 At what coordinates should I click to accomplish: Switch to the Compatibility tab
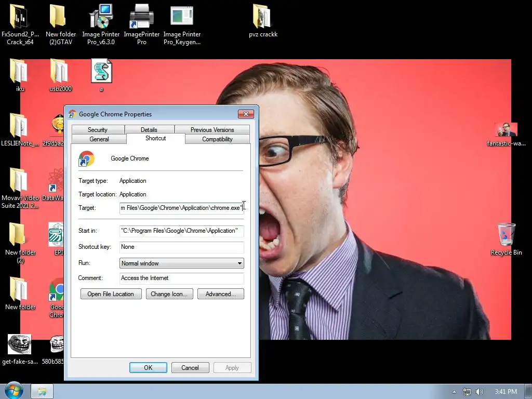[217, 139]
